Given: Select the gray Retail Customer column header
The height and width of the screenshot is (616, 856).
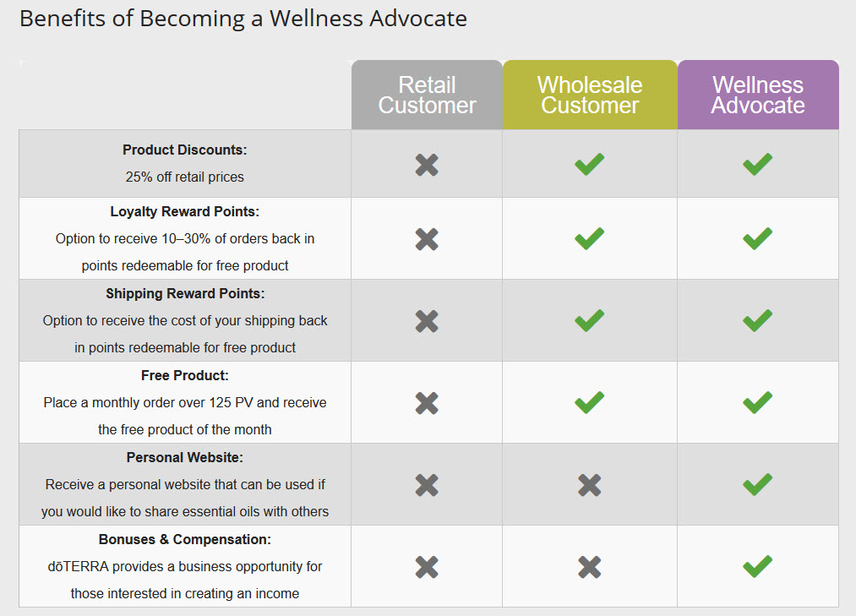Looking at the screenshot, I should pyautogui.click(x=427, y=95).
